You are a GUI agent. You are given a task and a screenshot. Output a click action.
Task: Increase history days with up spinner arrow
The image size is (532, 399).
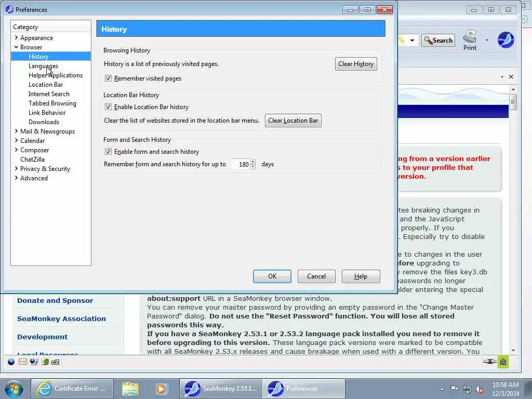coord(253,162)
